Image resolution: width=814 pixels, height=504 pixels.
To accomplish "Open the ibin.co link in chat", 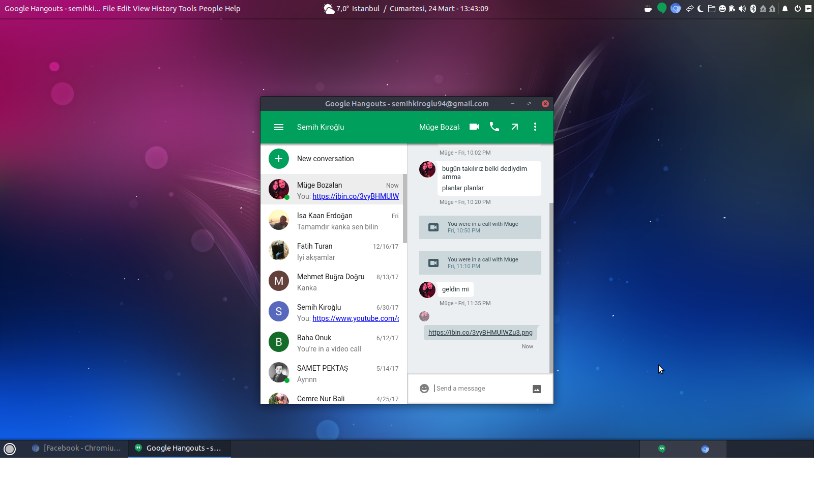I will 480,333.
